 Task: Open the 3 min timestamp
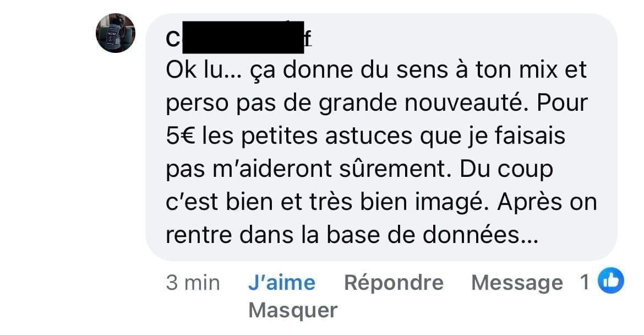[x=193, y=283]
